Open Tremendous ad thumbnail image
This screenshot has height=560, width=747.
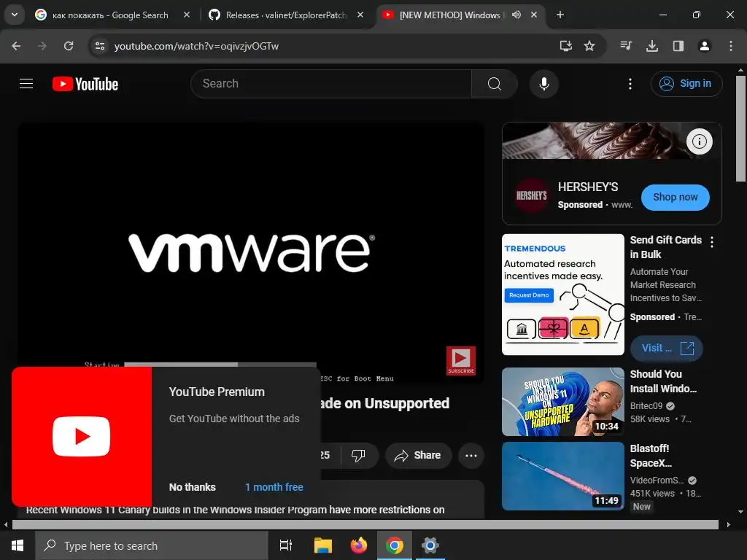[x=562, y=295]
